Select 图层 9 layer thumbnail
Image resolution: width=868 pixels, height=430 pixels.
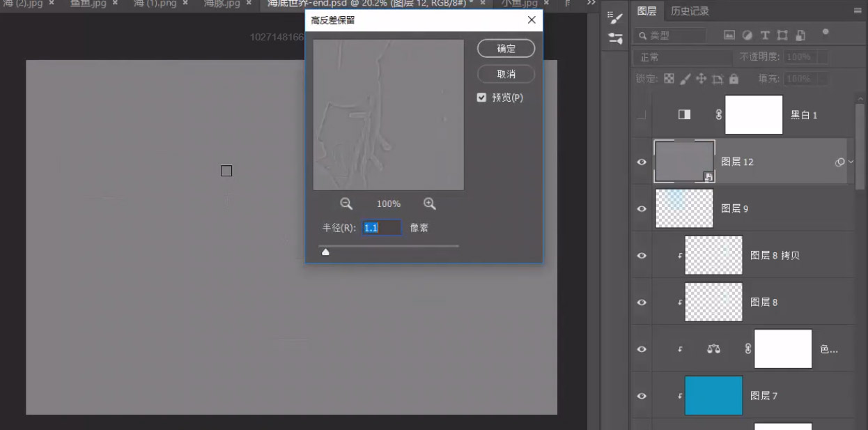tap(684, 208)
